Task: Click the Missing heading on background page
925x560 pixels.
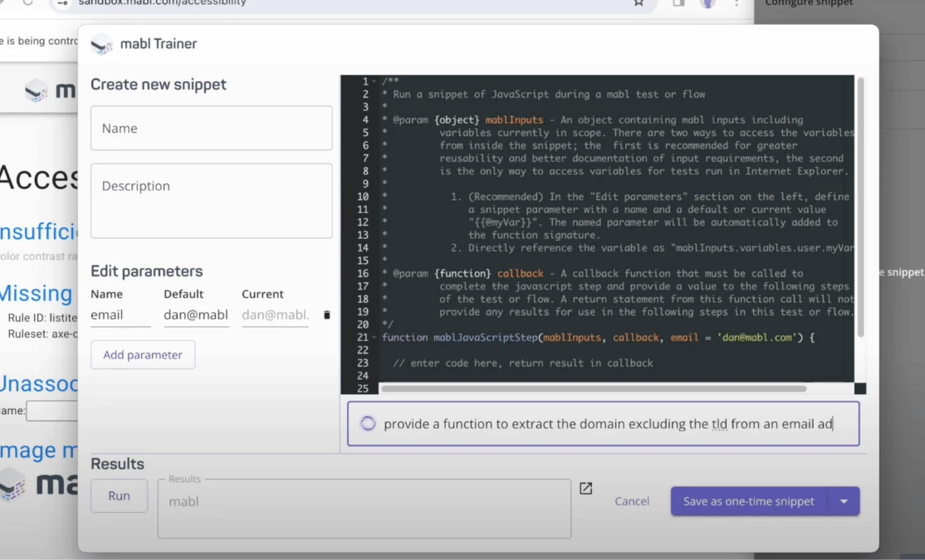Action: tap(36, 293)
